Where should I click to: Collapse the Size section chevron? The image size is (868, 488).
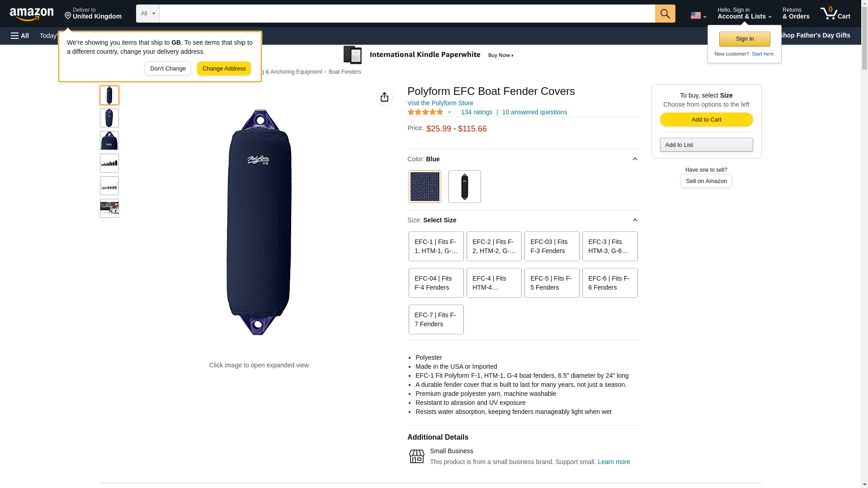click(x=635, y=220)
